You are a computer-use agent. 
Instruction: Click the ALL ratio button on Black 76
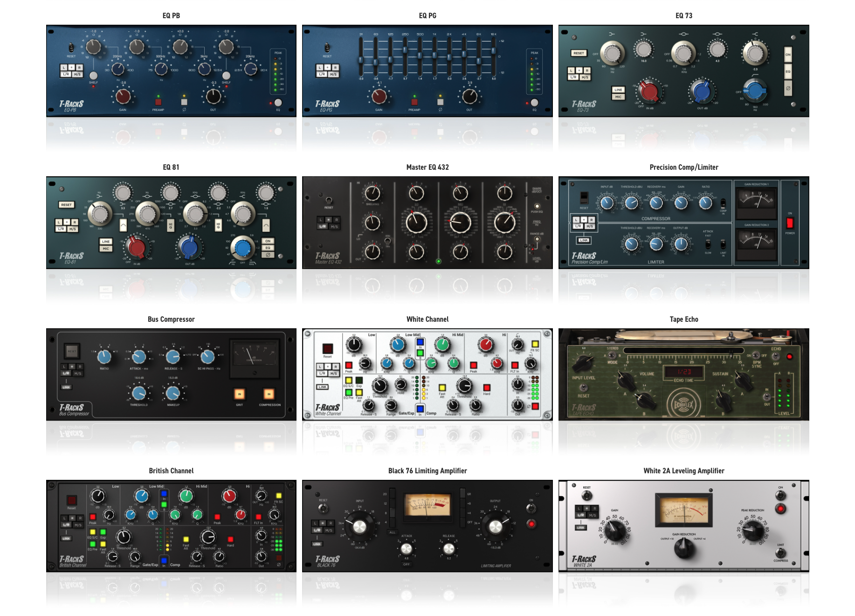point(392,532)
